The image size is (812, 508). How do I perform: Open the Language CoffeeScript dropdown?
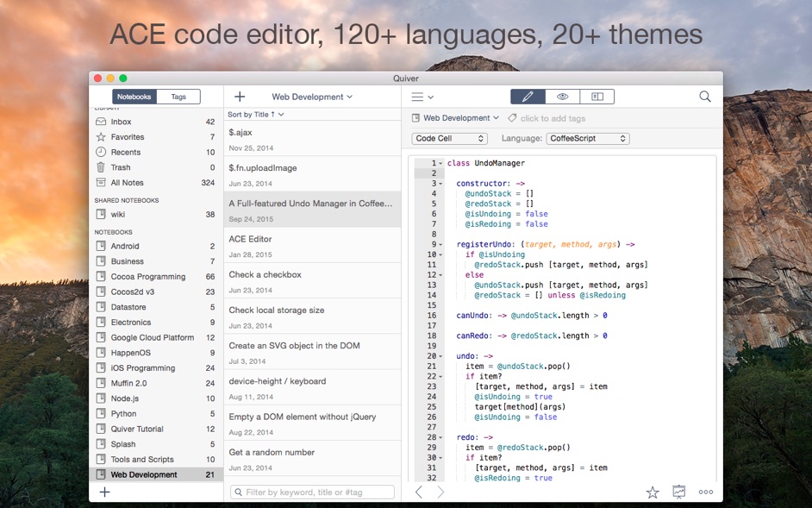coord(588,138)
